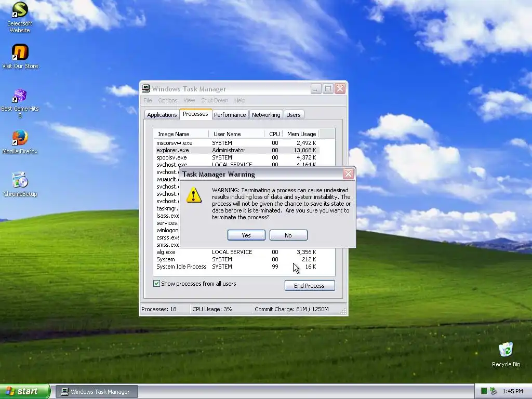Select the Processes tab
532x399 pixels.
(x=195, y=114)
